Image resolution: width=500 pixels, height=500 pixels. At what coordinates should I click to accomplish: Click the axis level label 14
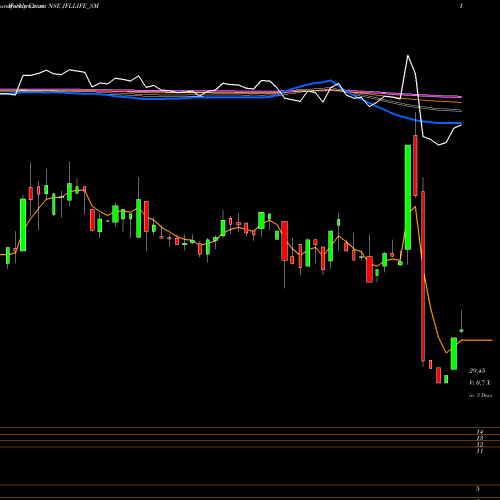[480, 432]
